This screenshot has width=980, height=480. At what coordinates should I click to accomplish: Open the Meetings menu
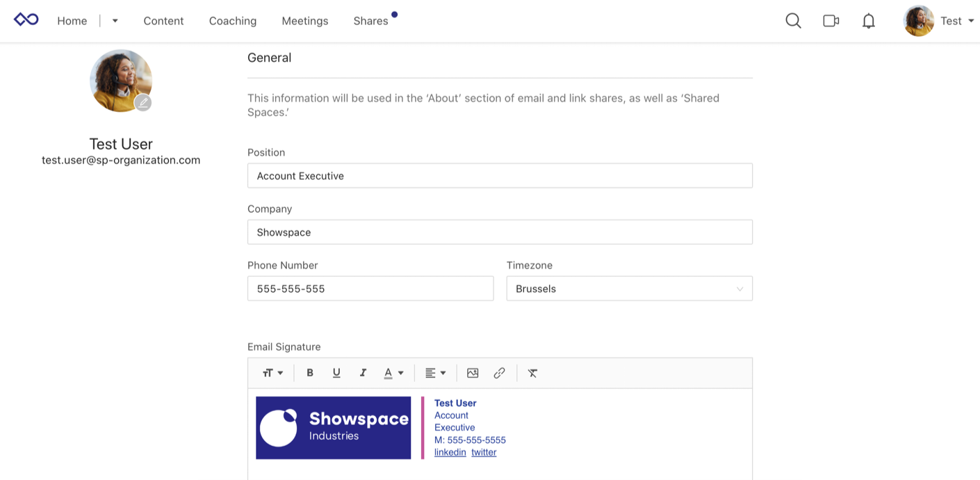click(x=305, y=21)
